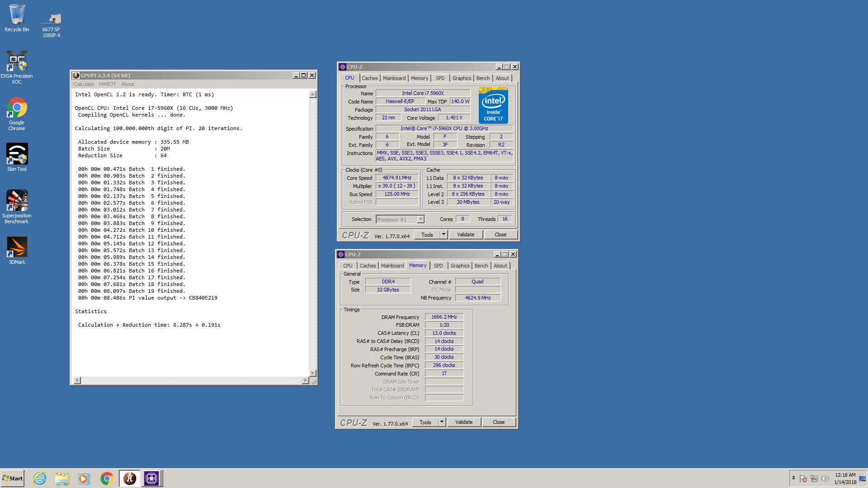Viewport: 868px width, 488px height.
Task: Open File Explorer from taskbar
Action: click(x=62, y=479)
